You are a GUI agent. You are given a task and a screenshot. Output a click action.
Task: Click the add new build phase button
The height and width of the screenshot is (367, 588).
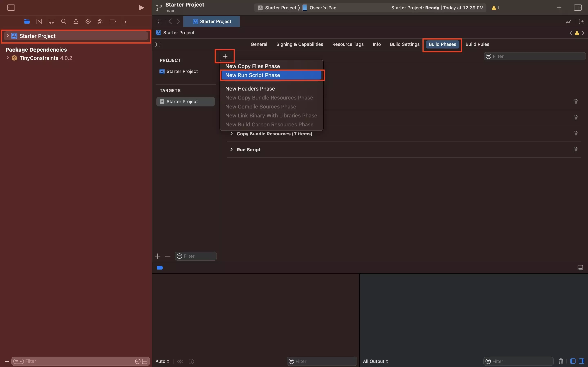(x=225, y=55)
